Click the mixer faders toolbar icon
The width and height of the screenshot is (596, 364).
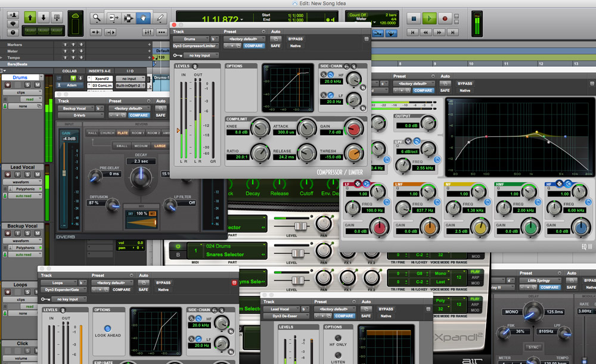pyautogui.click(x=148, y=32)
